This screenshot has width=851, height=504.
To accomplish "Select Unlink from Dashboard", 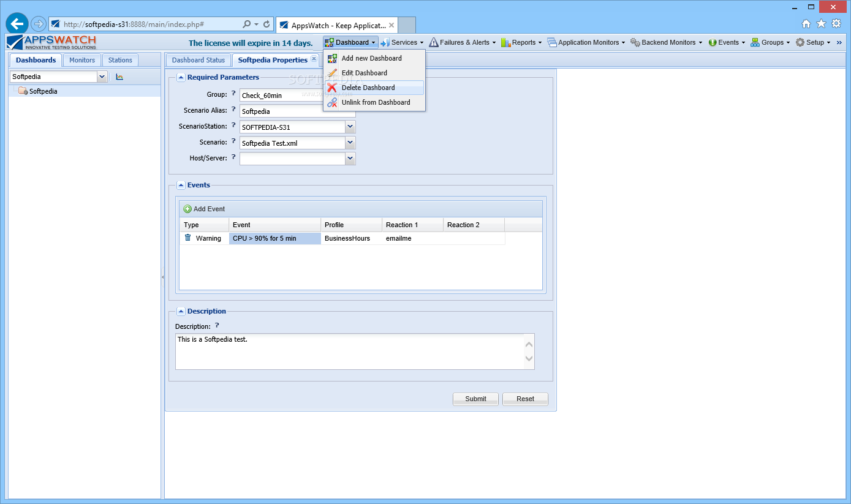I will pyautogui.click(x=374, y=102).
